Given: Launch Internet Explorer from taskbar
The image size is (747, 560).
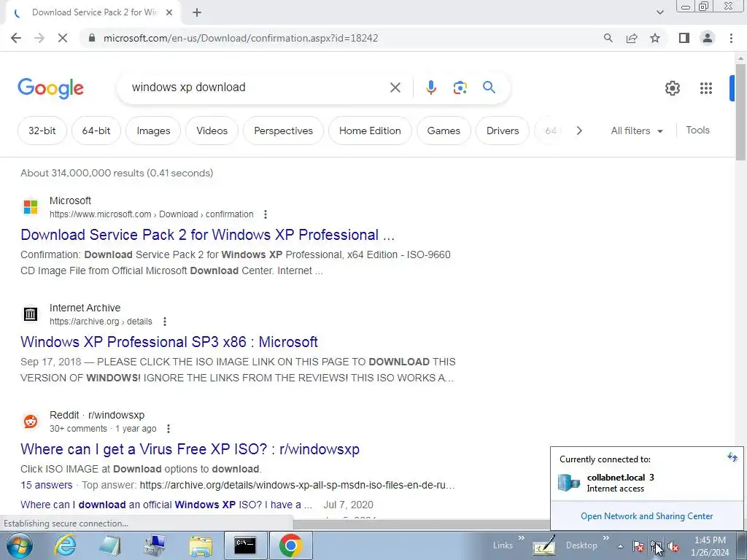Looking at the screenshot, I should click(65, 545).
